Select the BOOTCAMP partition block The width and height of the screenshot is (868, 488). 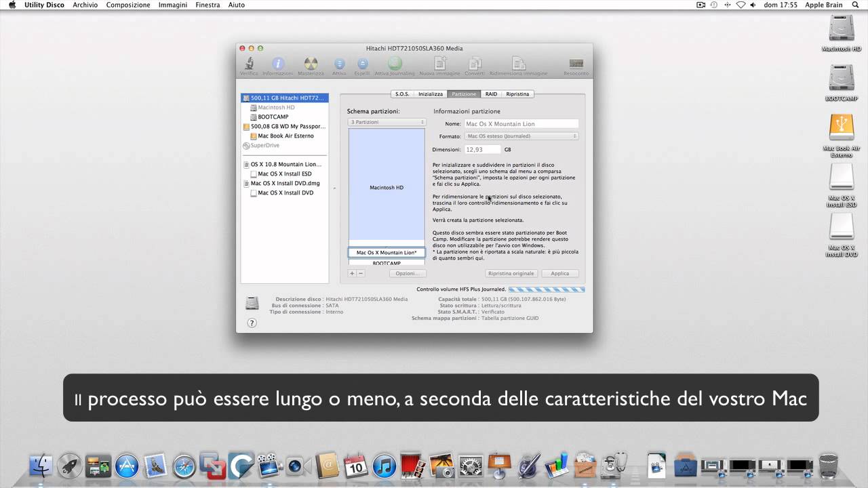point(387,262)
